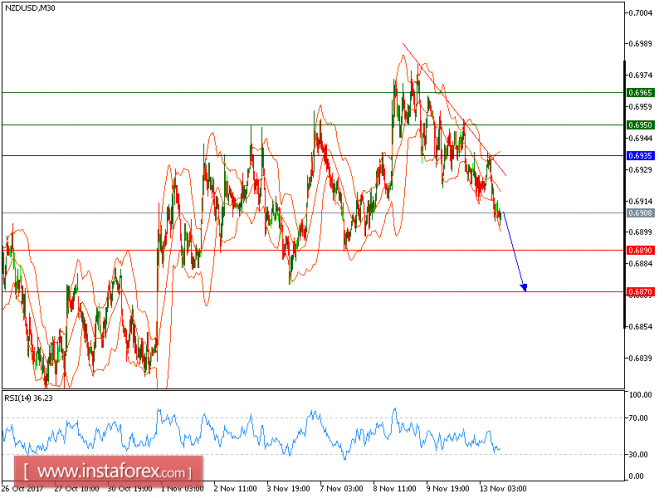Image resolution: width=664 pixels, height=498 pixels.
Task: Click the 0.6929 price axis value
Action: click(x=641, y=170)
